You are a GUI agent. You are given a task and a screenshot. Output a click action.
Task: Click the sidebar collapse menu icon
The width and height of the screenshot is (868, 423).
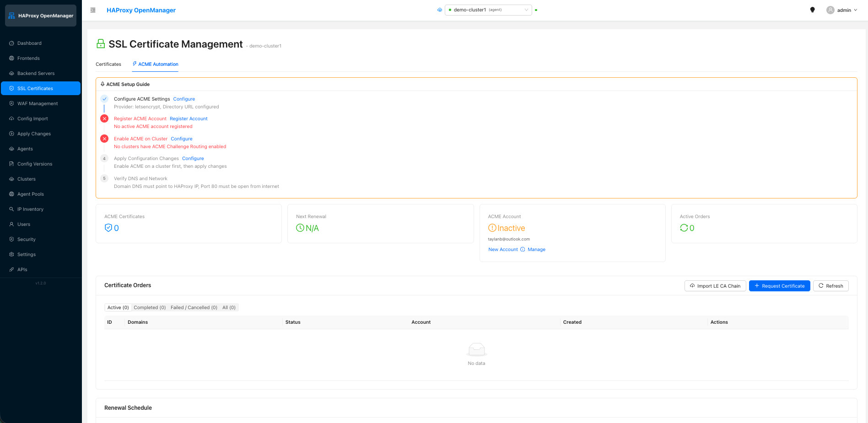coord(93,10)
